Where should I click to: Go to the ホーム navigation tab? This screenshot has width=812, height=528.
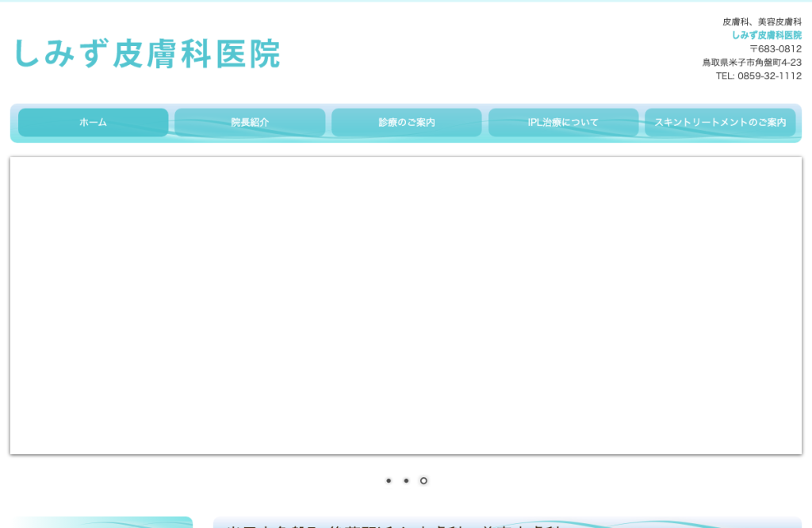point(94,123)
